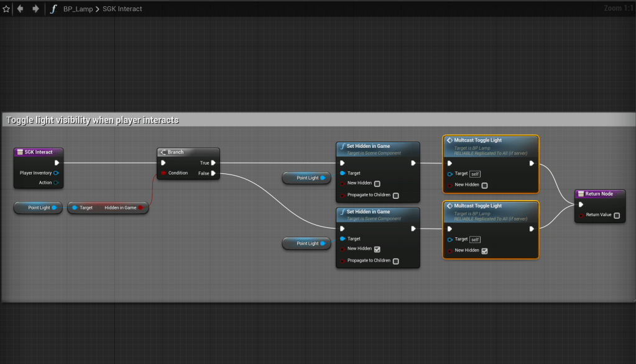
Task: Enable Propagate to Children on lower Set Hidden node
Action: 396,261
